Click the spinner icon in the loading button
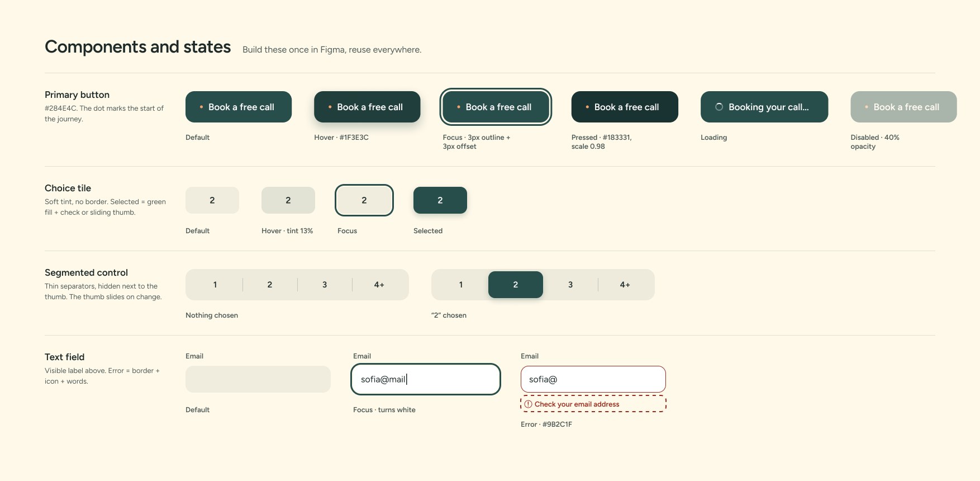Screen dimensions: 980x481 [x=719, y=107]
